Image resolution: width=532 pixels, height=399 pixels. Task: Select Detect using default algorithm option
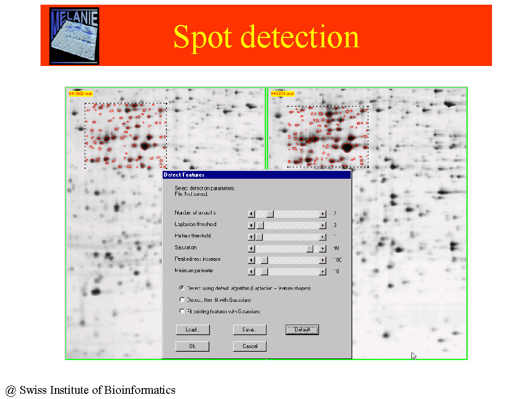pos(182,288)
